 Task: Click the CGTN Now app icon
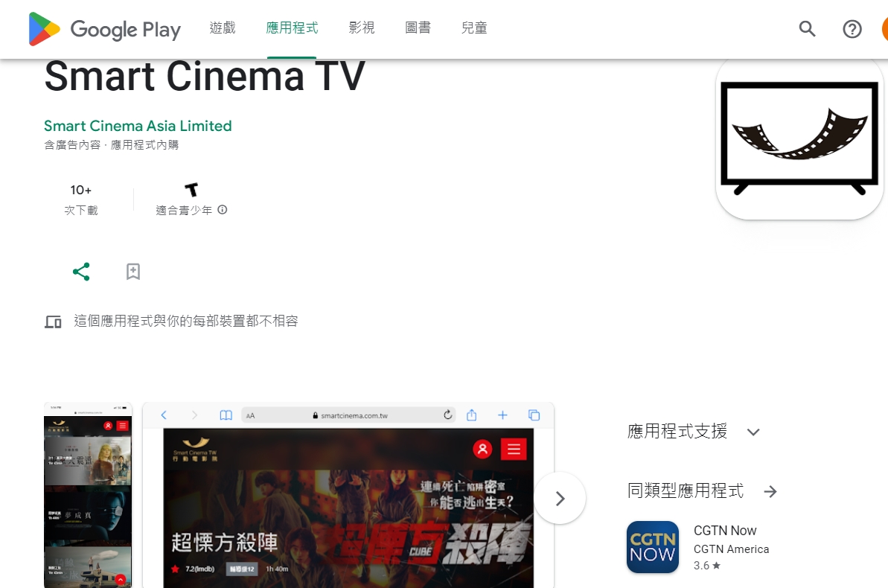click(x=652, y=547)
